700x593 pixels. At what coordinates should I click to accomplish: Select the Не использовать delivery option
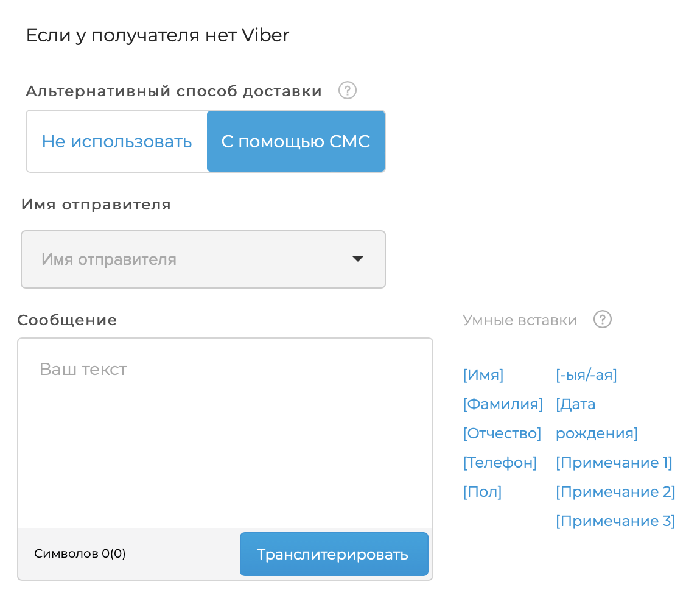117,142
